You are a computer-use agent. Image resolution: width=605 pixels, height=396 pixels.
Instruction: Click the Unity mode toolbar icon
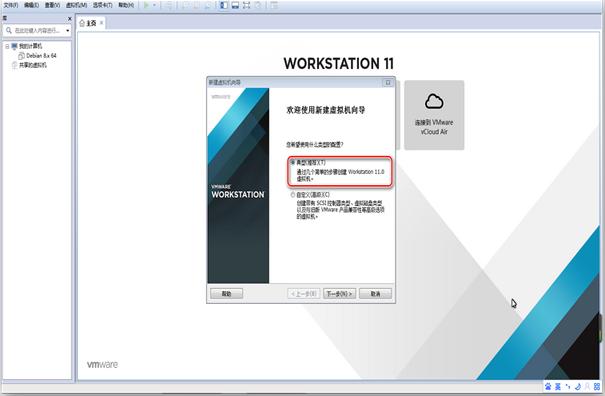258,5
